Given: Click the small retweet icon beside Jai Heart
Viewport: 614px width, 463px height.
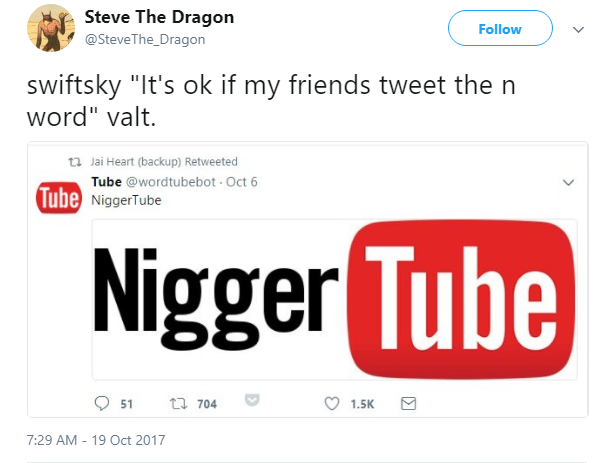Looking at the screenshot, I should pyautogui.click(x=75, y=162).
